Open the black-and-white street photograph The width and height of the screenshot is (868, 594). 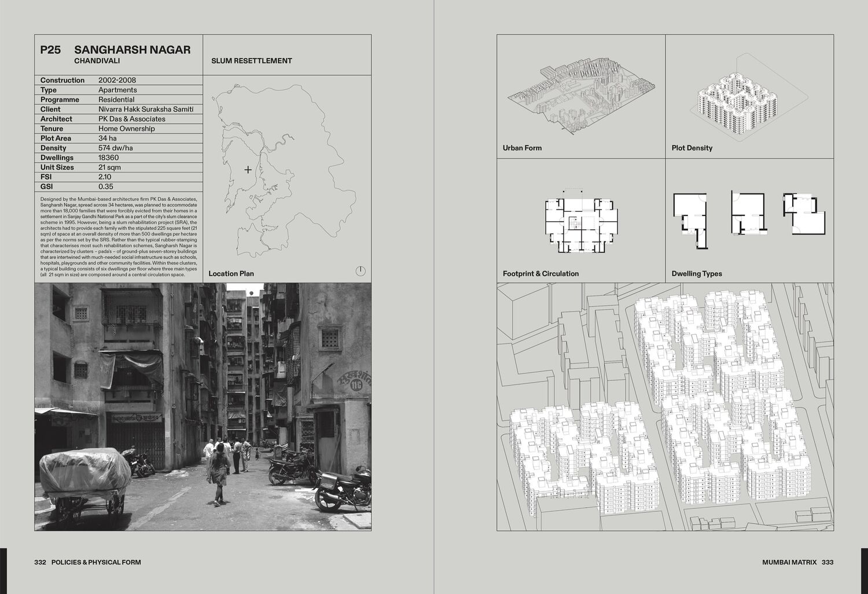tap(203, 406)
